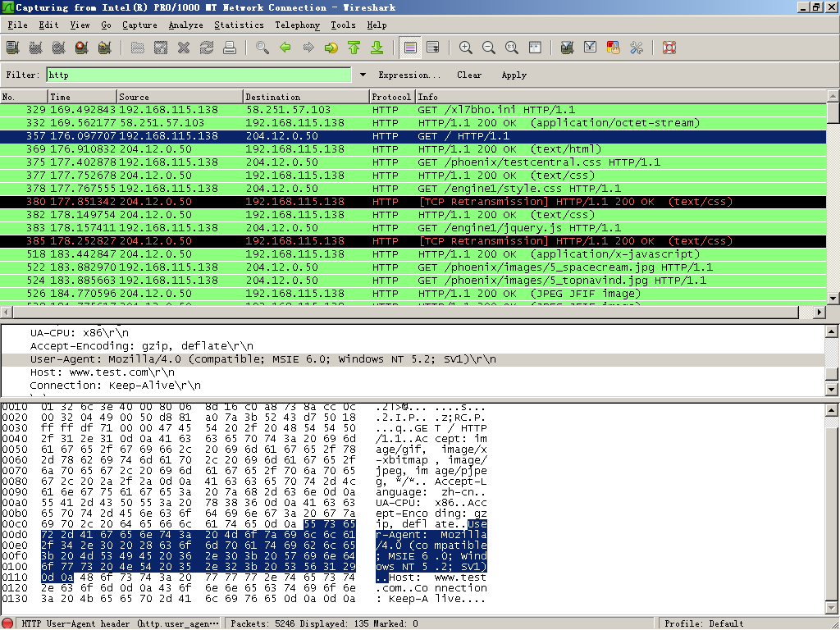Sort by the Time column header
This screenshot has width=840, height=630.
pyautogui.click(x=83, y=97)
